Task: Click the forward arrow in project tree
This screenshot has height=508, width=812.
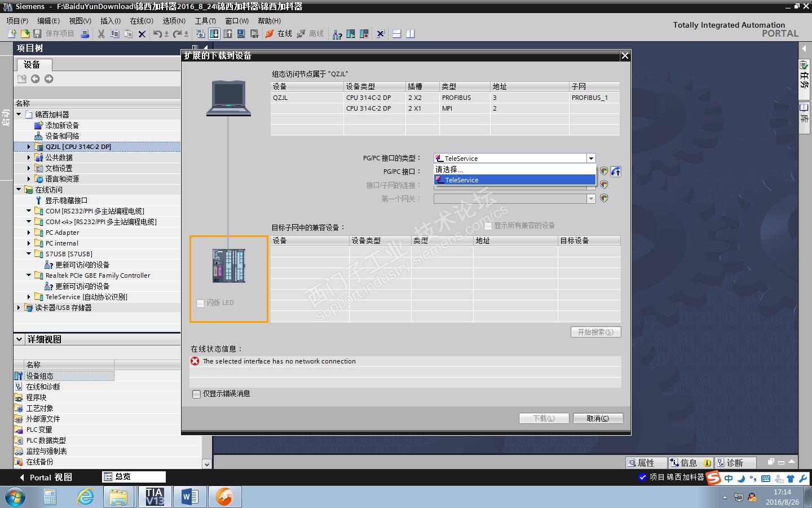Action: point(49,79)
